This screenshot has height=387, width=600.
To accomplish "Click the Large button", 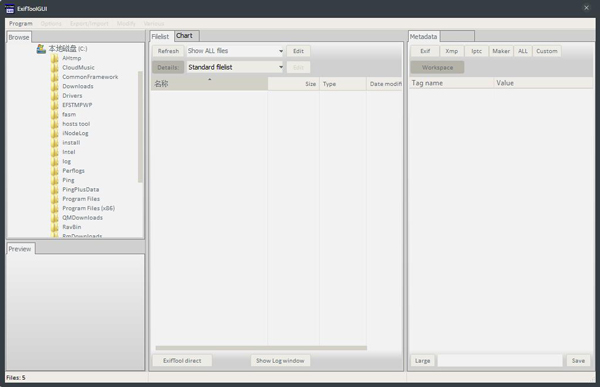I will [423, 361].
